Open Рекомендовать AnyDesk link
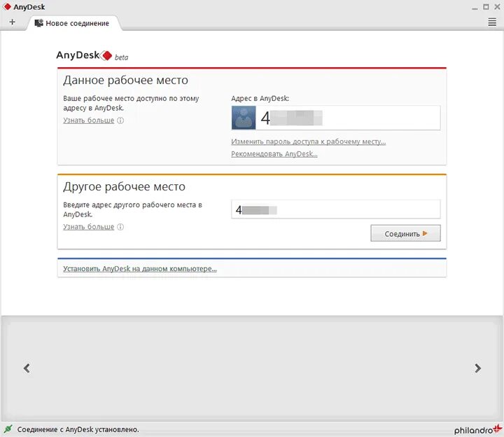 tap(274, 154)
